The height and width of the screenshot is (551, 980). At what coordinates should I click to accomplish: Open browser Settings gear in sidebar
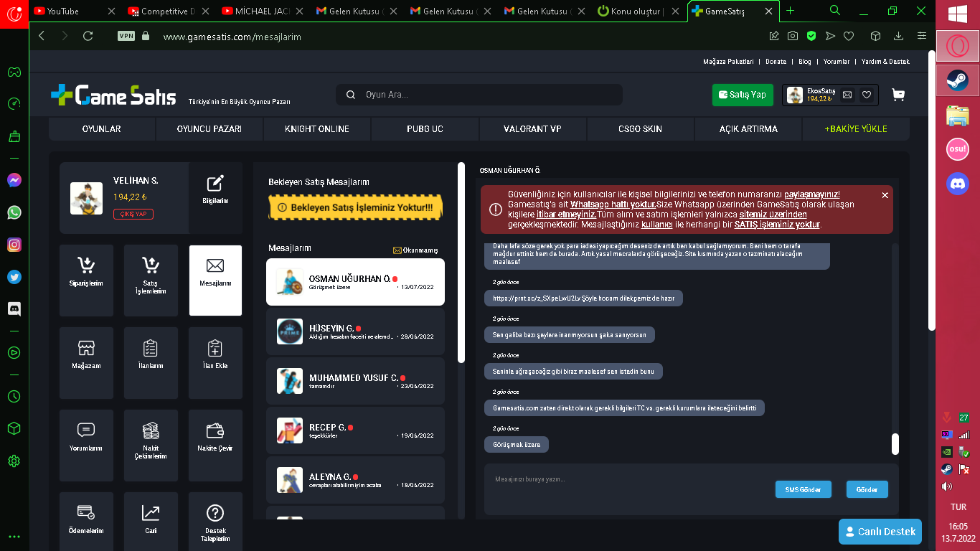point(14,461)
